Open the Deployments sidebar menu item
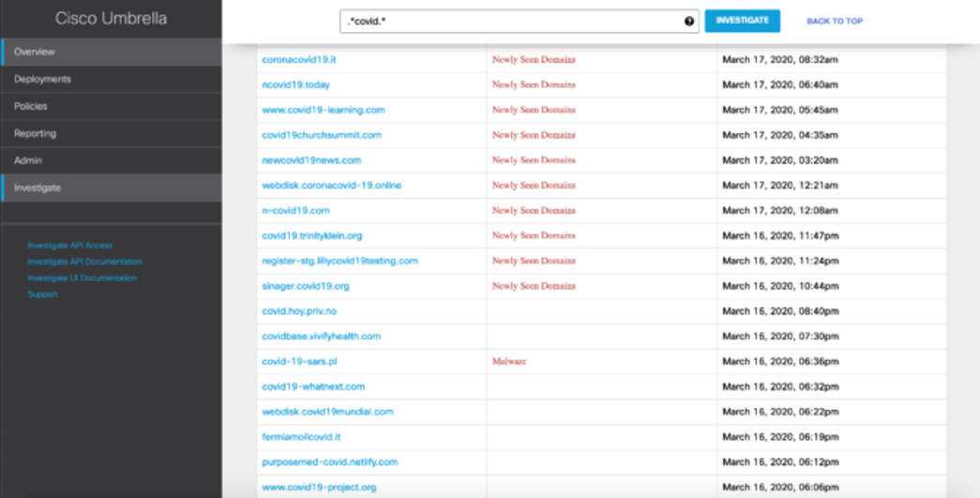 pos(42,80)
